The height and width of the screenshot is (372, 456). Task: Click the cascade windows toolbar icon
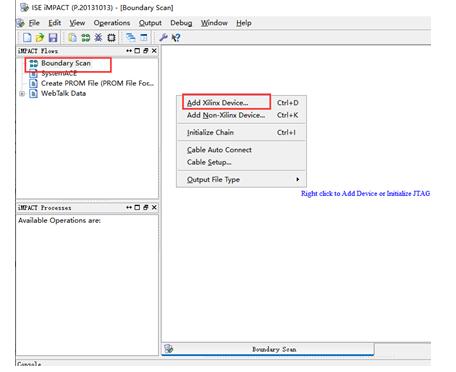coord(130,37)
